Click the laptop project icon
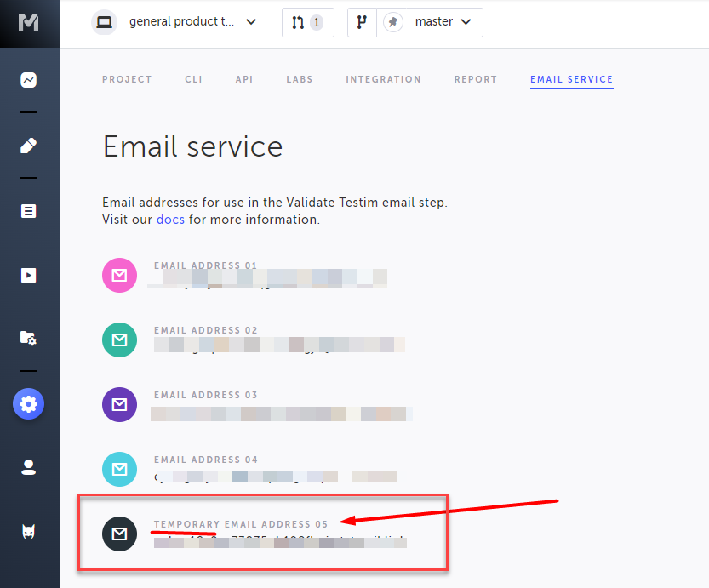The width and height of the screenshot is (709, 588). [104, 21]
